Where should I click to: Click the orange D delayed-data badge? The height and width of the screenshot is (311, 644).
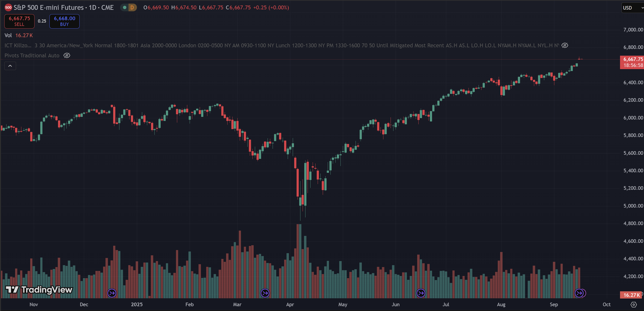pyautogui.click(x=132, y=7)
